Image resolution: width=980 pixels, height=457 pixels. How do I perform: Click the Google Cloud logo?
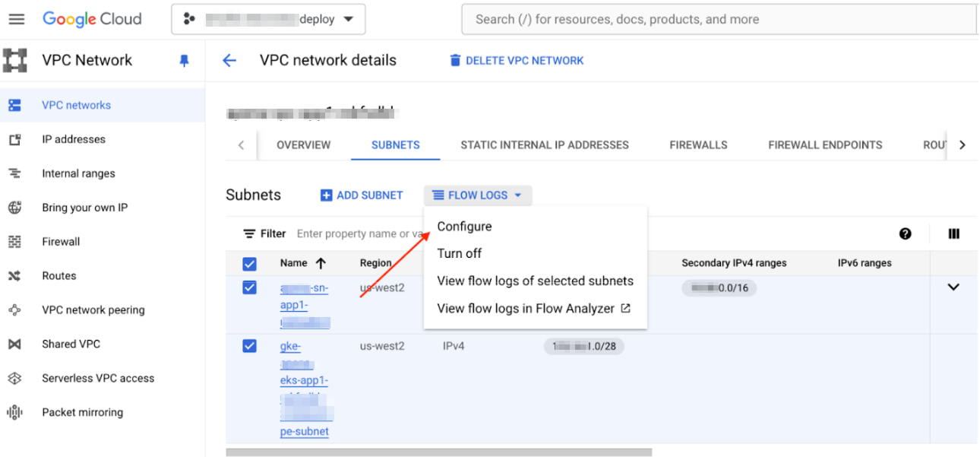92,19
